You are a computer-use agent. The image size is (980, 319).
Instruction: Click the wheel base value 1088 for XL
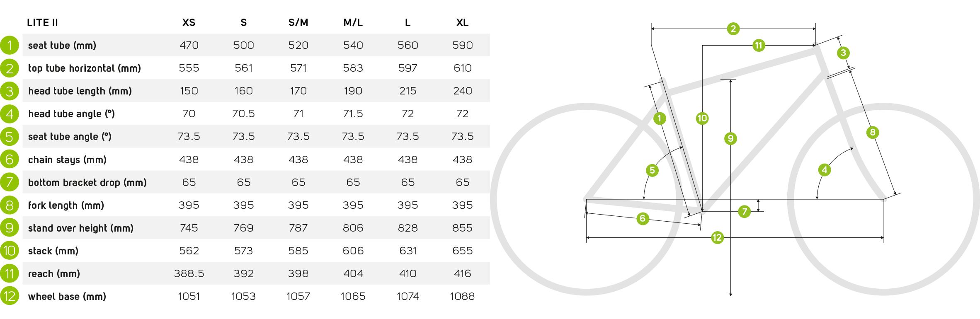[x=462, y=296]
